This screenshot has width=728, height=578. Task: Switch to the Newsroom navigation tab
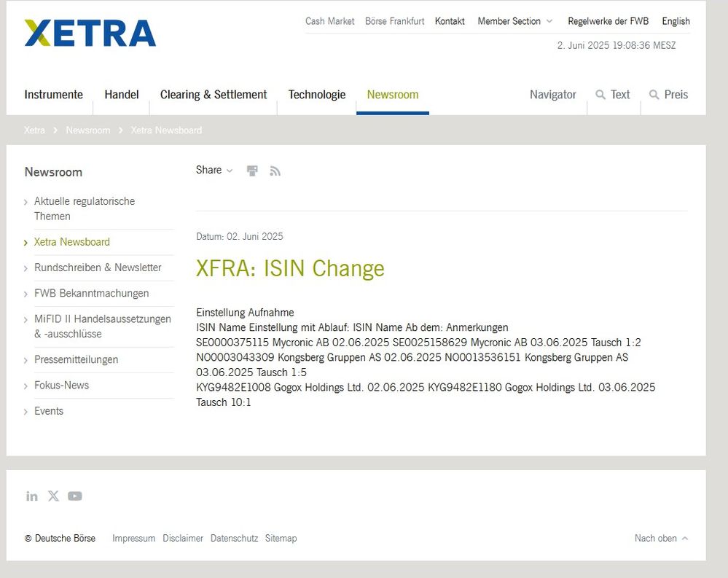[393, 95]
